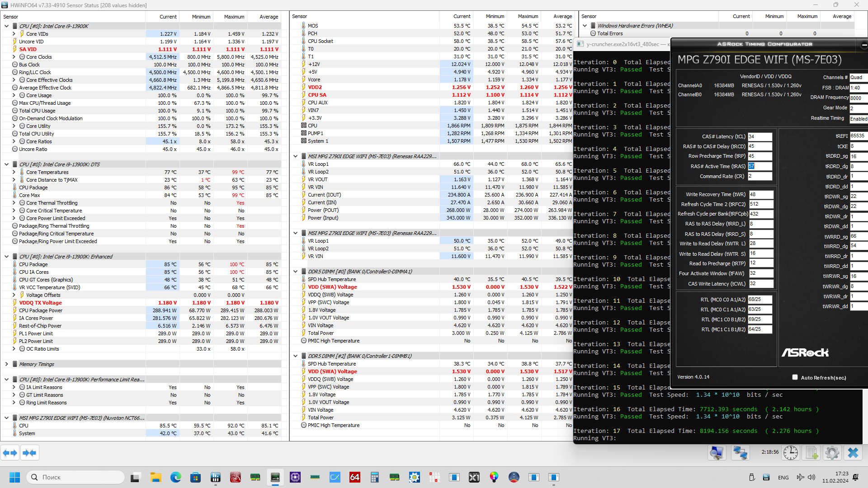
Task: Enable the Auto Refresh checkbox
Action: point(795,377)
